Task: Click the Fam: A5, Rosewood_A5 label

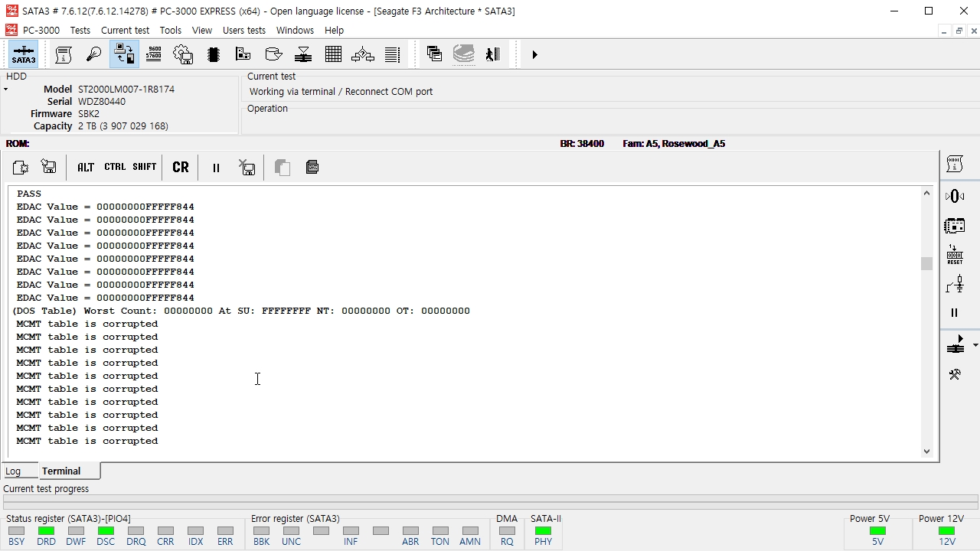Action: pyautogui.click(x=674, y=144)
